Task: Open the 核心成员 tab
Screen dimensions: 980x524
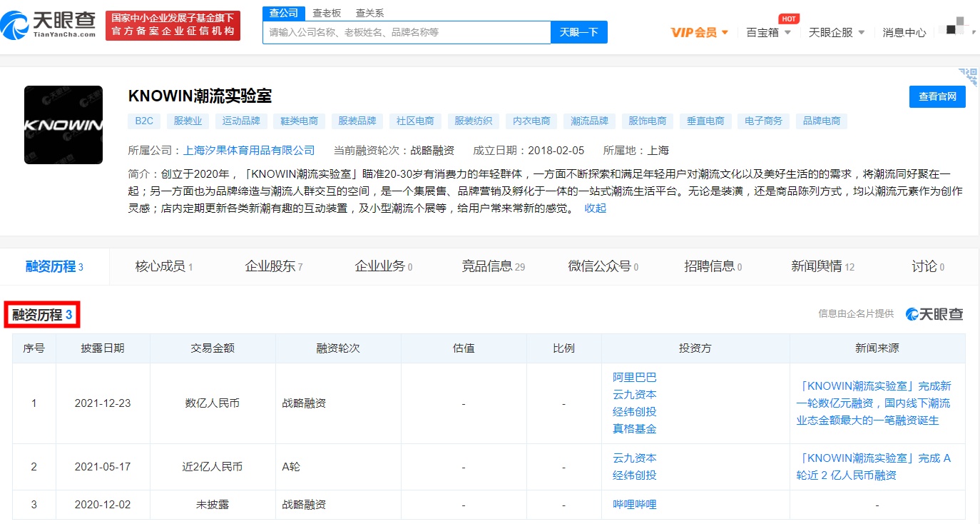Action: coord(164,266)
